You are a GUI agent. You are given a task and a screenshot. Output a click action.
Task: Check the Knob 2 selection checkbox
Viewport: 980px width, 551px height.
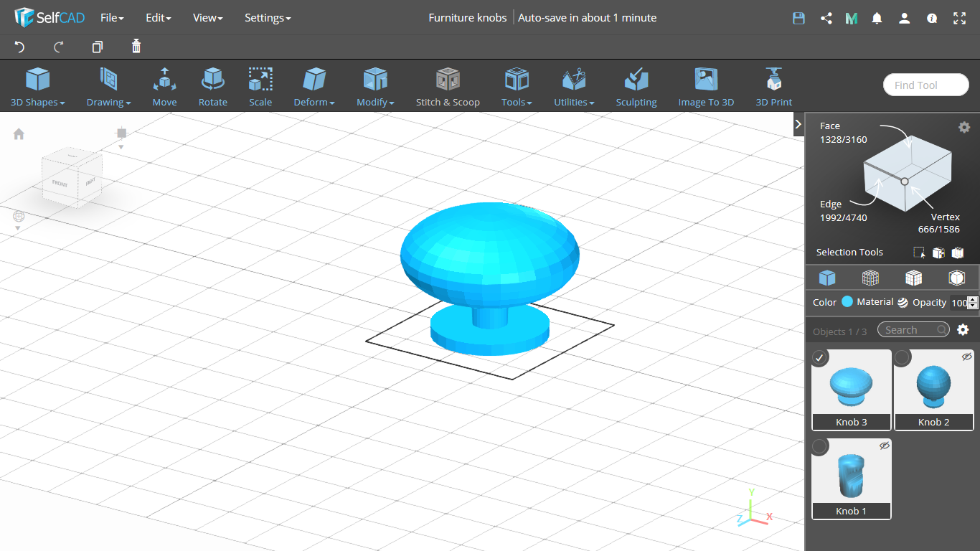pyautogui.click(x=903, y=357)
